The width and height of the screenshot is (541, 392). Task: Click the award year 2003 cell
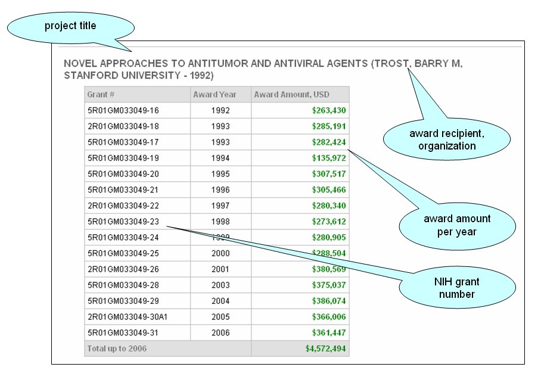(220, 285)
